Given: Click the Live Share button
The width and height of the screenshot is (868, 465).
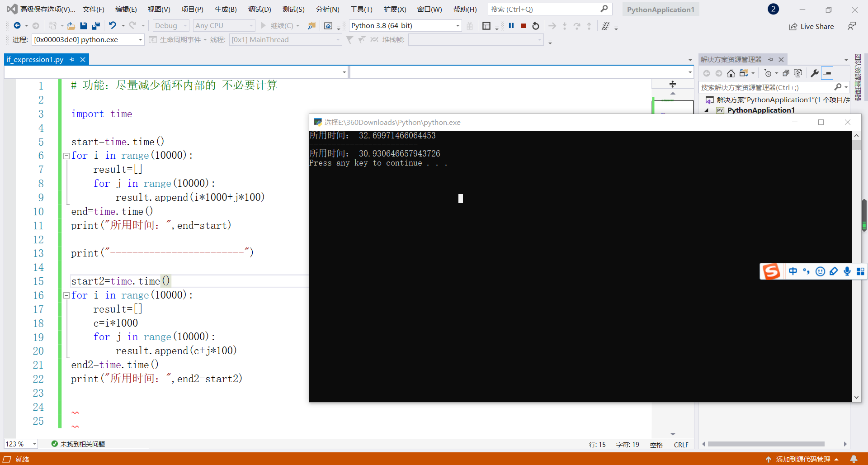Looking at the screenshot, I should click(x=811, y=26).
